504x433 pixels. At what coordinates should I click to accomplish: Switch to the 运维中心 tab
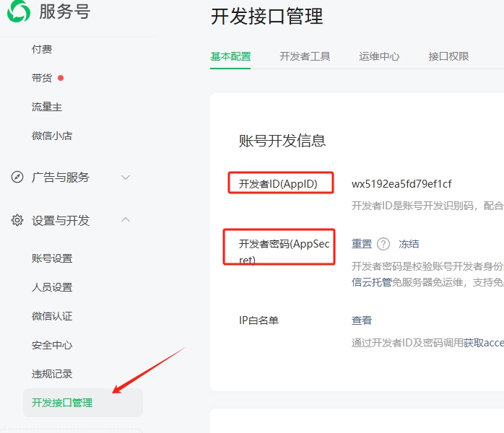(379, 56)
